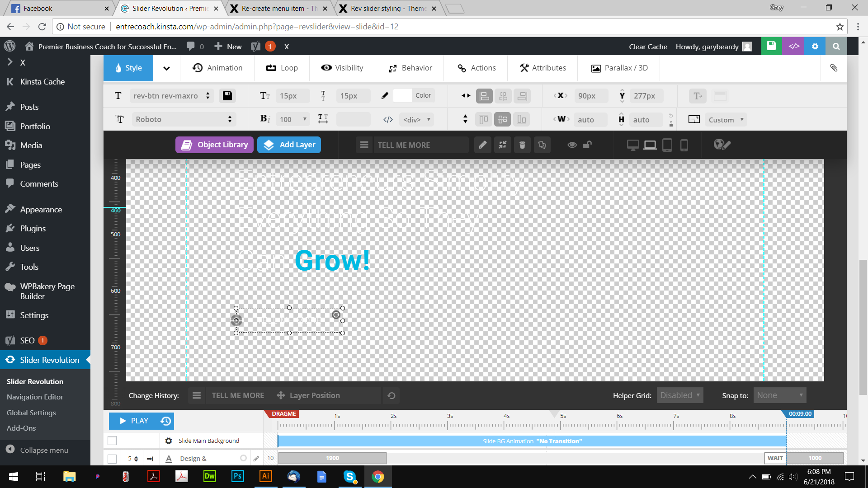Screen dimensions: 868x488
Task: Open blue slider settings gear icon
Action: 815,46
